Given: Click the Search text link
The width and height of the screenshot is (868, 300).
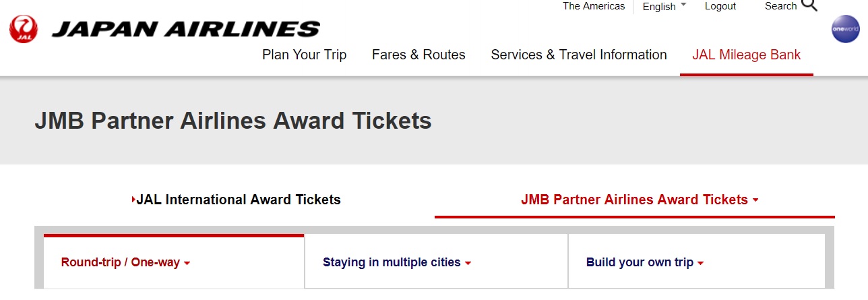Looking at the screenshot, I should tap(780, 6).
